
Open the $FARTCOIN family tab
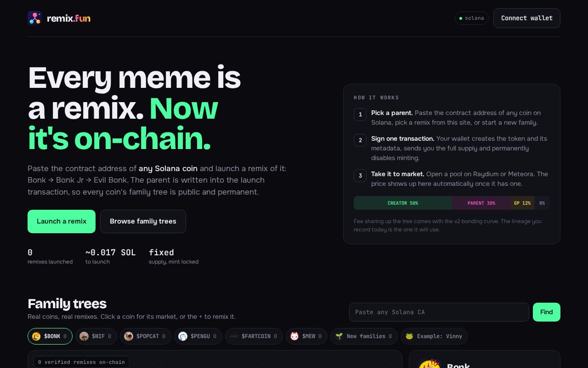tap(254, 336)
